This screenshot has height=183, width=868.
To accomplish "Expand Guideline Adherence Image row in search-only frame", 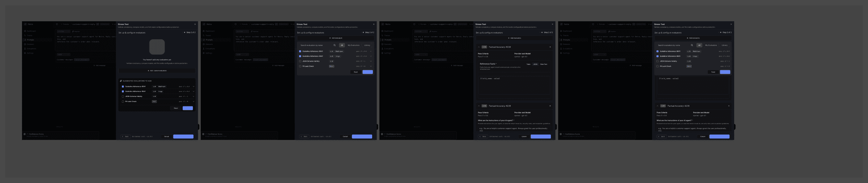I will [x=371, y=56].
